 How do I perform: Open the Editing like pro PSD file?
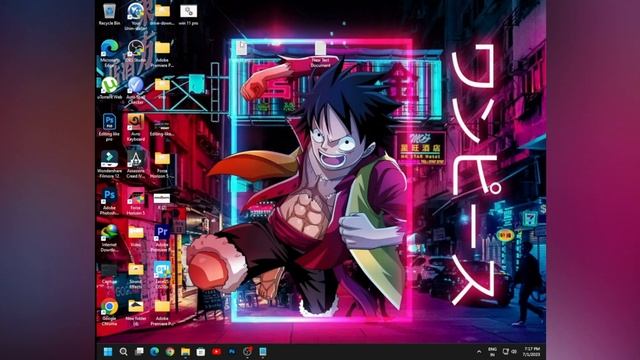(109, 128)
